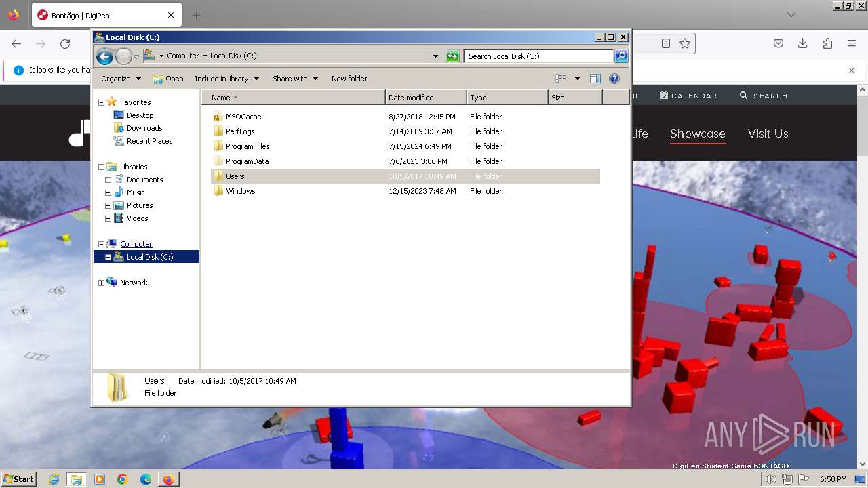868x488 pixels.
Task: Expand the Documents library node
Action: (108, 180)
